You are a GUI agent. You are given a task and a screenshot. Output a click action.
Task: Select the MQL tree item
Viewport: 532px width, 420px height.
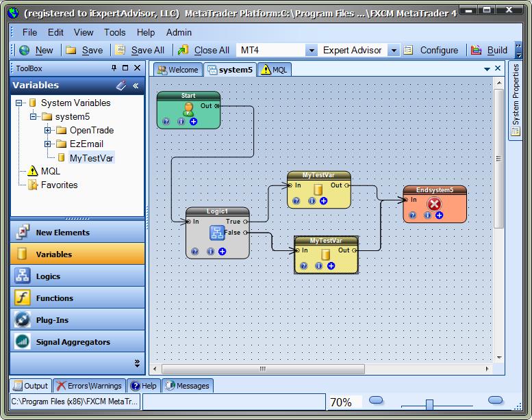tap(50, 171)
